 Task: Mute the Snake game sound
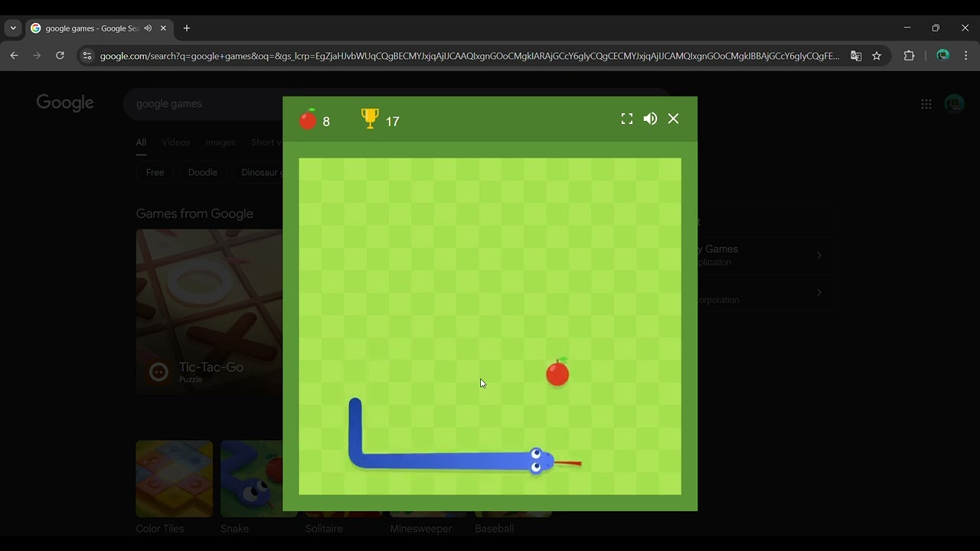[650, 119]
